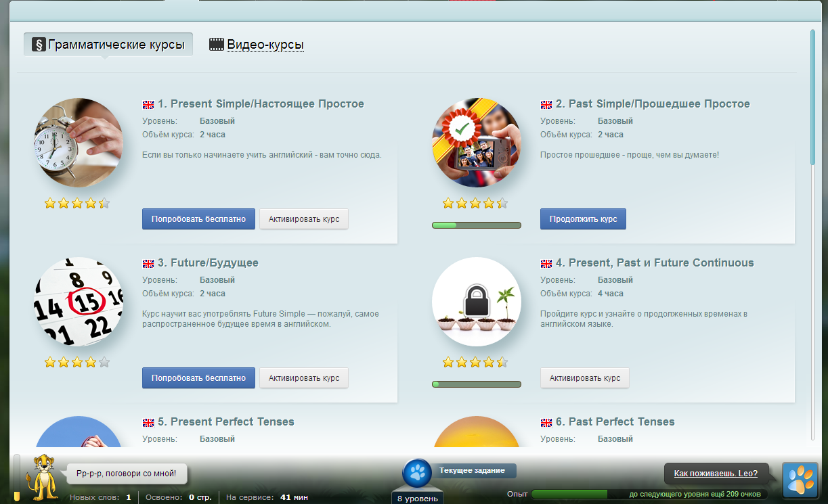Open the Future calendar thumbnail
The width and height of the screenshot is (828, 504).
pos(79,302)
